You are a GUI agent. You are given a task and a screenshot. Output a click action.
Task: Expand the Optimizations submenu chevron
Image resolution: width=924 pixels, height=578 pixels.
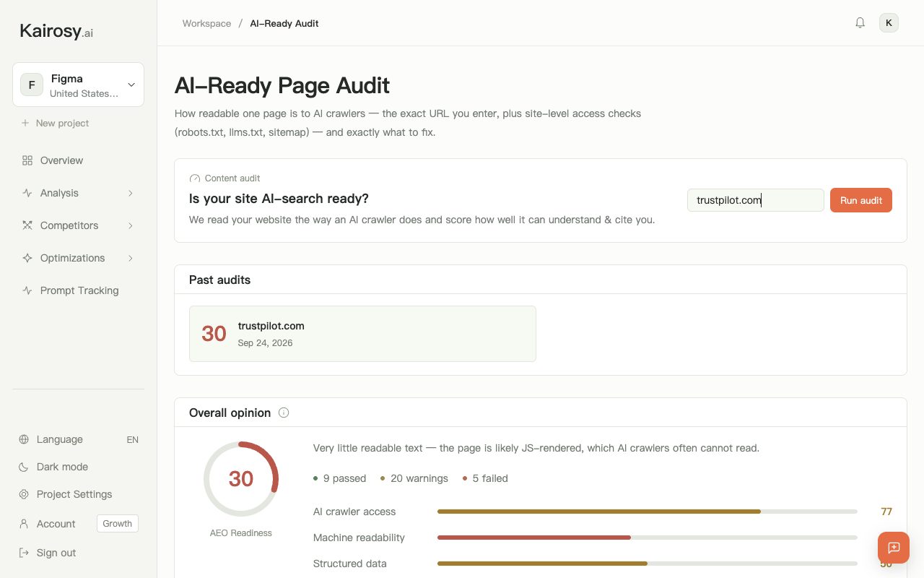(x=131, y=258)
